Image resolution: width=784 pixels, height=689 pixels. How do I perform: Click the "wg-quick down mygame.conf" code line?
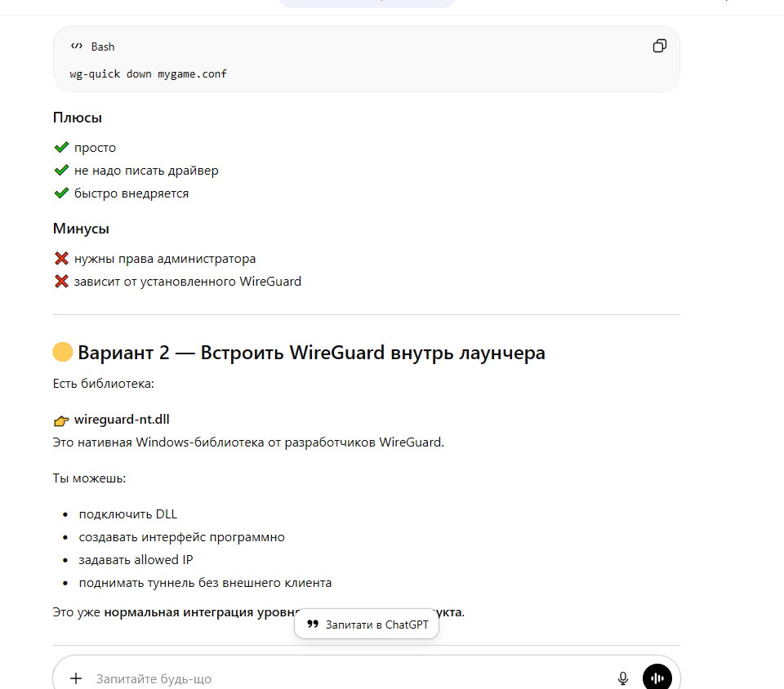pos(149,74)
